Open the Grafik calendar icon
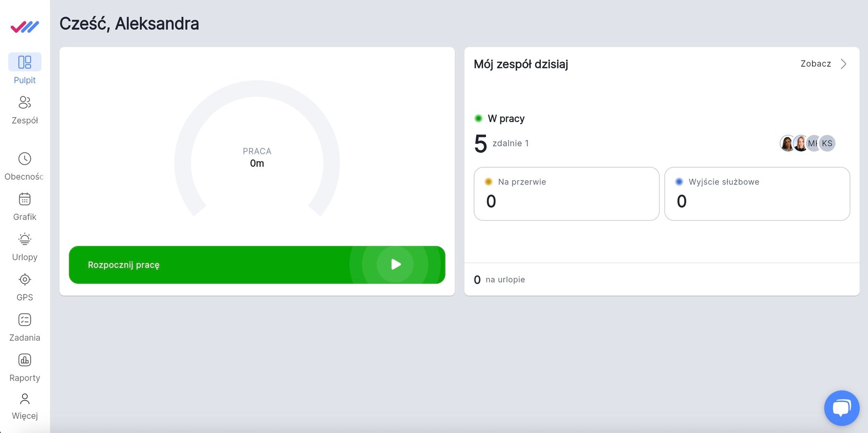This screenshot has width=868, height=433. (x=25, y=199)
